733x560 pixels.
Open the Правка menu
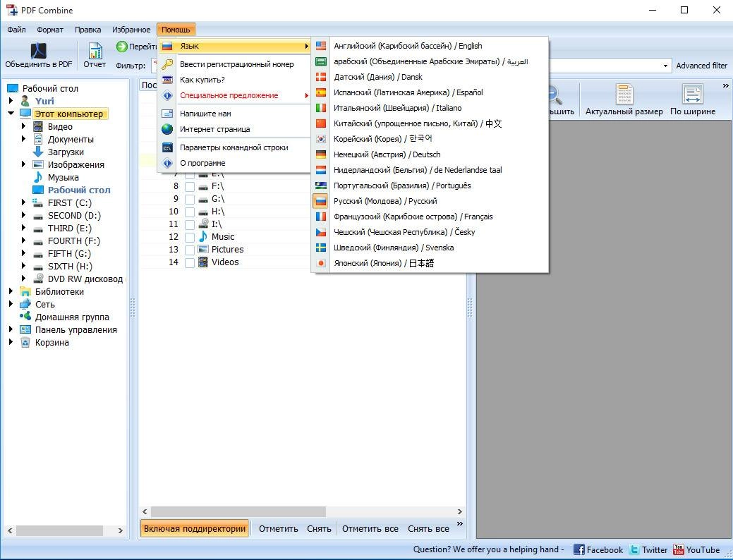click(x=88, y=30)
